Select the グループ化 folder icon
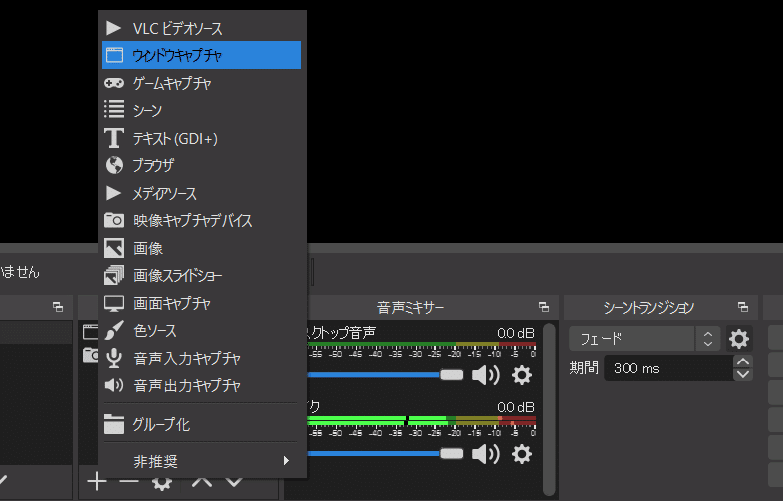This screenshot has width=783, height=501. pyautogui.click(x=114, y=424)
